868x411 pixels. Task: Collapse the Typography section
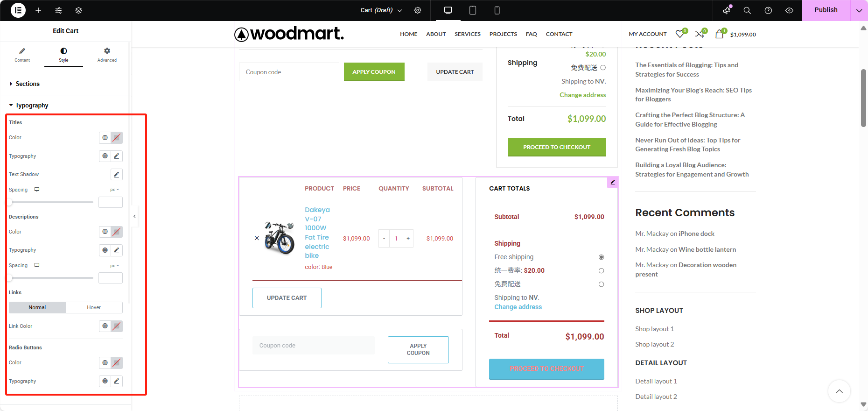(31, 106)
